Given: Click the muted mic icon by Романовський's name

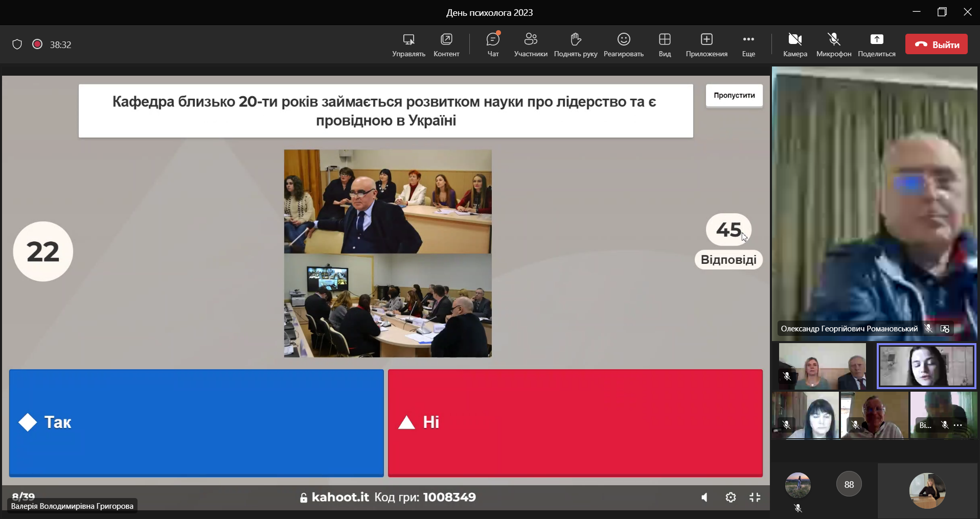Looking at the screenshot, I should tap(928, 329).
